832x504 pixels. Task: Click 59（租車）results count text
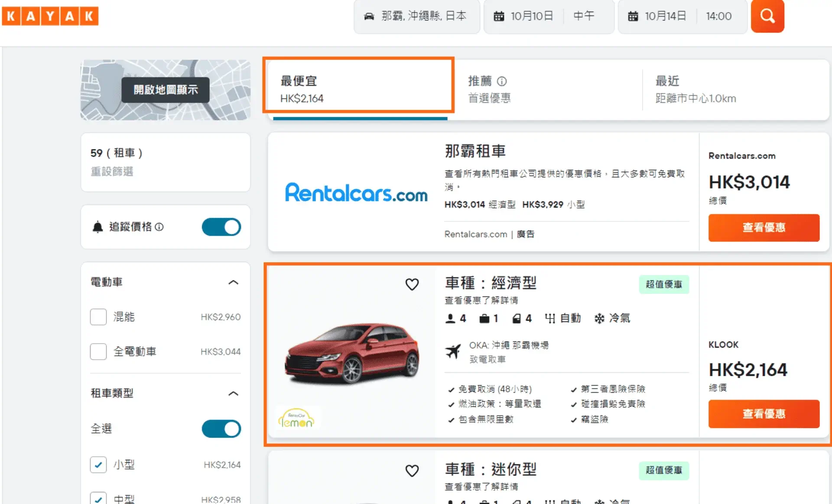[x=117, y=153]
